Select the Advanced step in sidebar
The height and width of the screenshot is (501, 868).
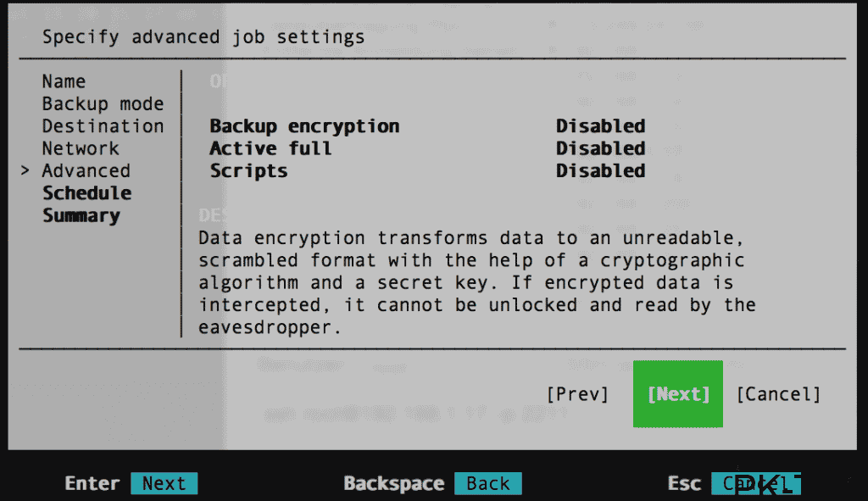86,170
